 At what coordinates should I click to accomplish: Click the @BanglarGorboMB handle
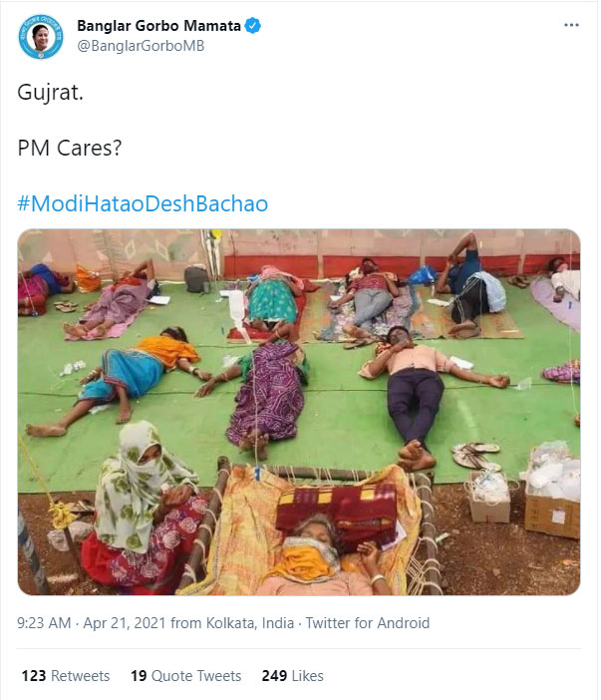click(x=141, y=46)
